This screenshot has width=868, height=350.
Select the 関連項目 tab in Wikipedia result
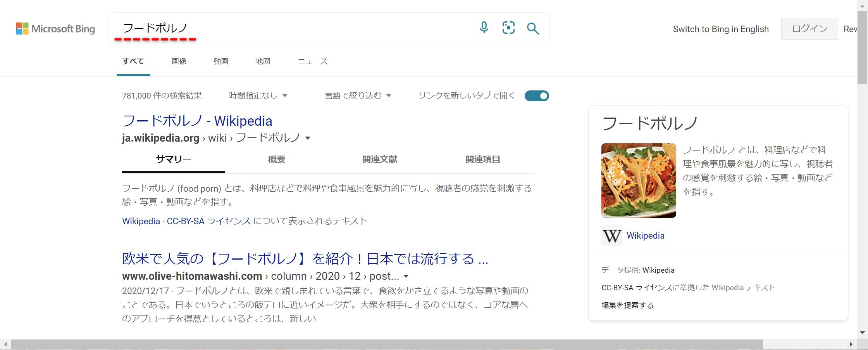tap(483, 159)
